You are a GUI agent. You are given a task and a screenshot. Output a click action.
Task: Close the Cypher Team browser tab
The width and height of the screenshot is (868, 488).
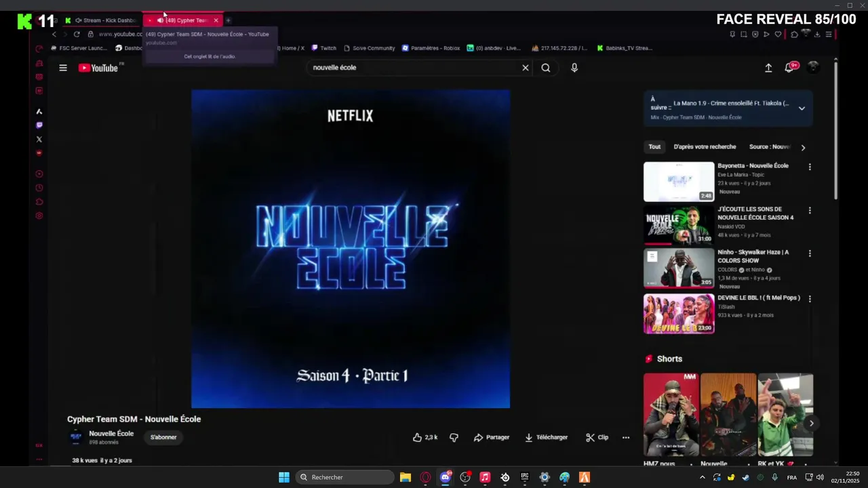(216, 20)
